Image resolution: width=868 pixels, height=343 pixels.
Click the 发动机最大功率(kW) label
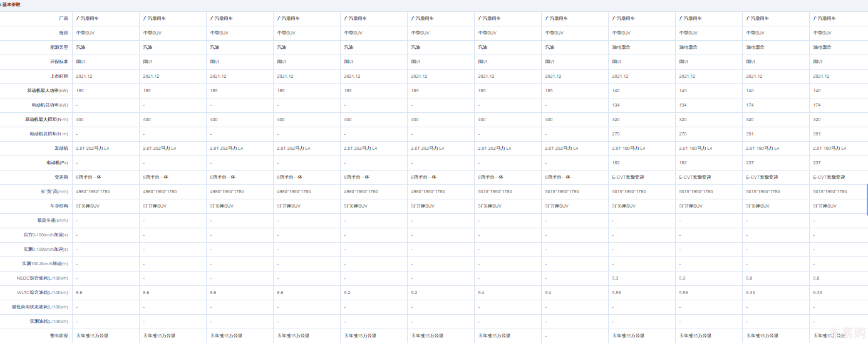[x=48, y=91]
